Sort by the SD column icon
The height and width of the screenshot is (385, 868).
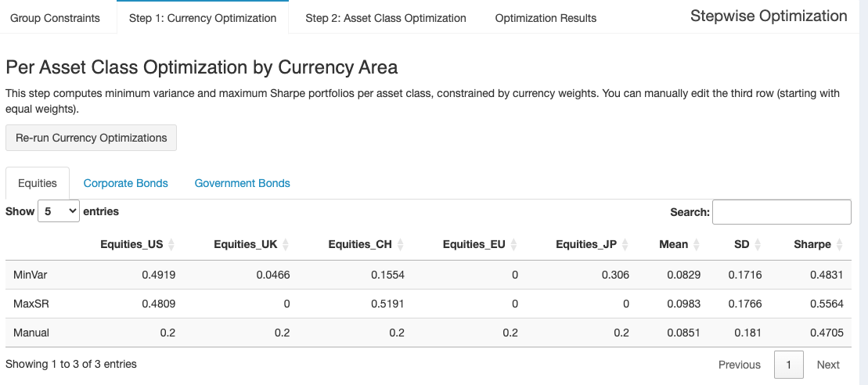(758, 245)
